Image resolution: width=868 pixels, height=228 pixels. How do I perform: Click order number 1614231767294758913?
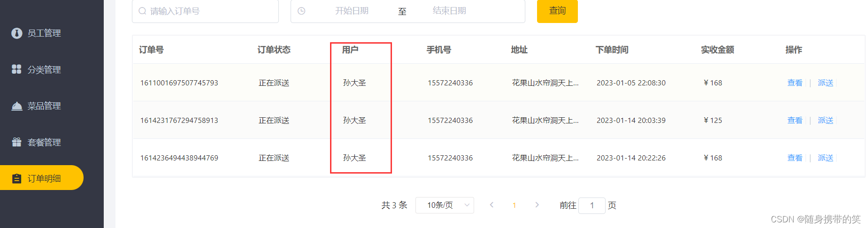coord(179,121)
